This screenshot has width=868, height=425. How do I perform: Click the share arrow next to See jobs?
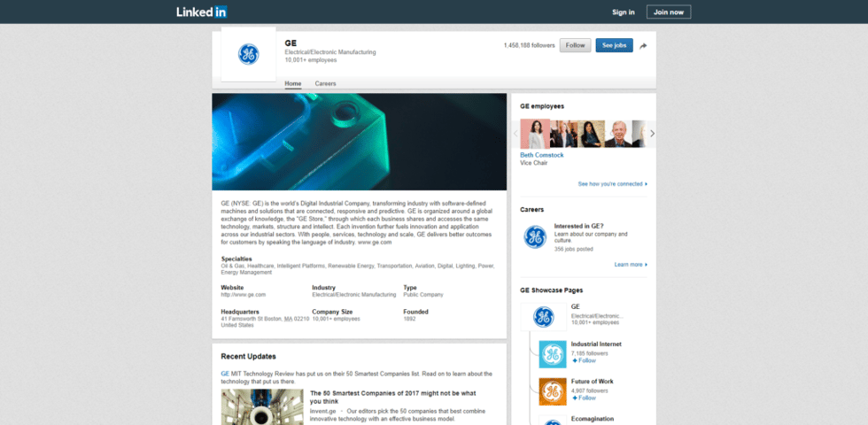coord(644,46)
